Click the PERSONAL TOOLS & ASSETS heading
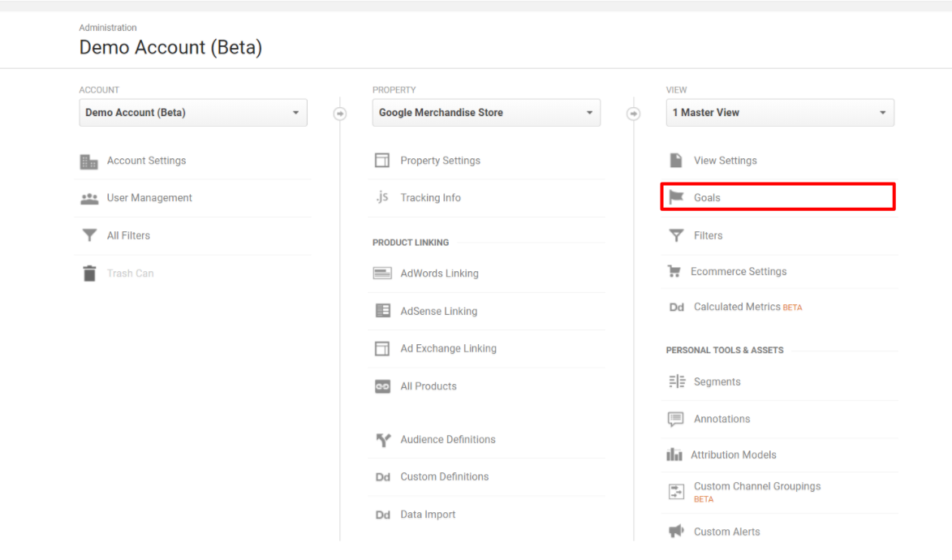952x560 pixels. click(724, 350)
